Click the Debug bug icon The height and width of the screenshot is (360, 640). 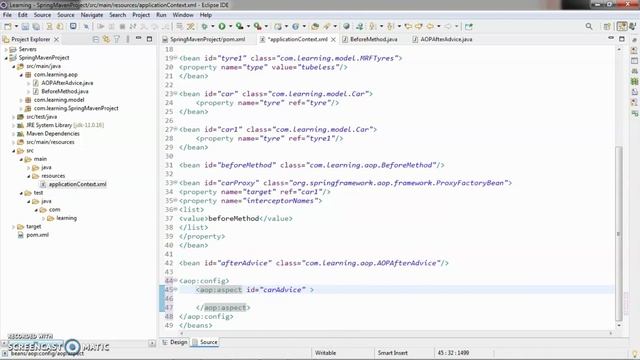pos(204,27)
